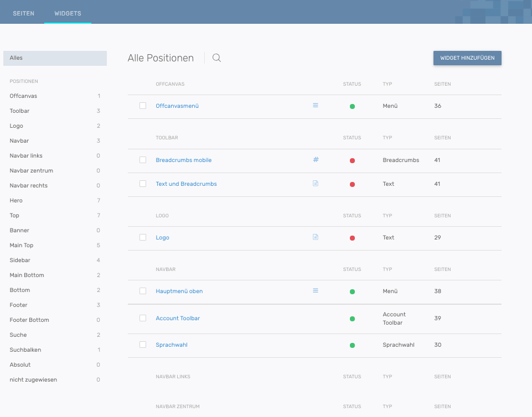Toggle green status dot of Sprachwahl
532x417 pixels.
click(x=352, y=345)
